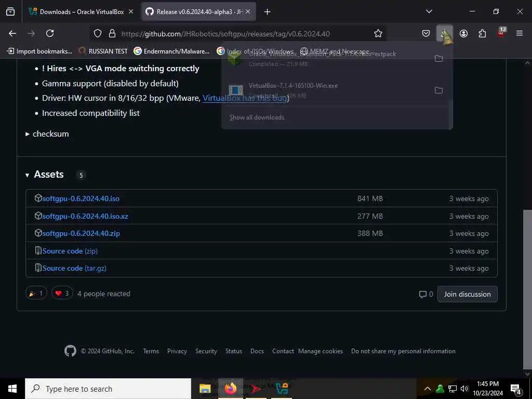
Task: Collapse the Assets section
Action: tap(45, 175)
